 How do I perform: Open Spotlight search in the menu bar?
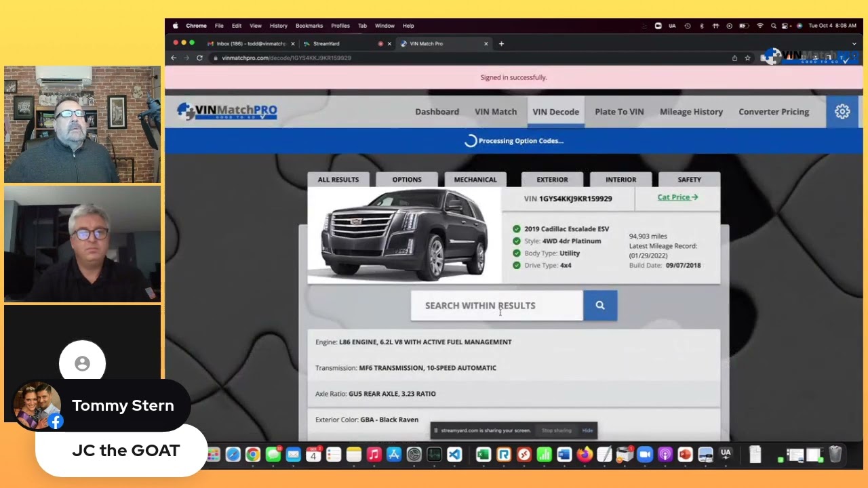[x=774, y=26]
